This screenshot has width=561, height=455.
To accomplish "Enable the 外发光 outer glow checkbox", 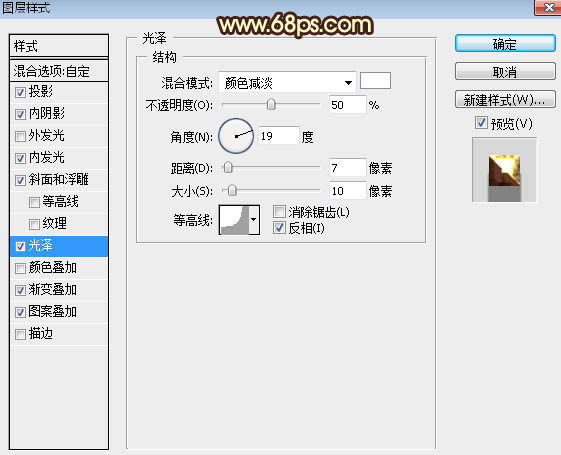I will coord(20,136).
